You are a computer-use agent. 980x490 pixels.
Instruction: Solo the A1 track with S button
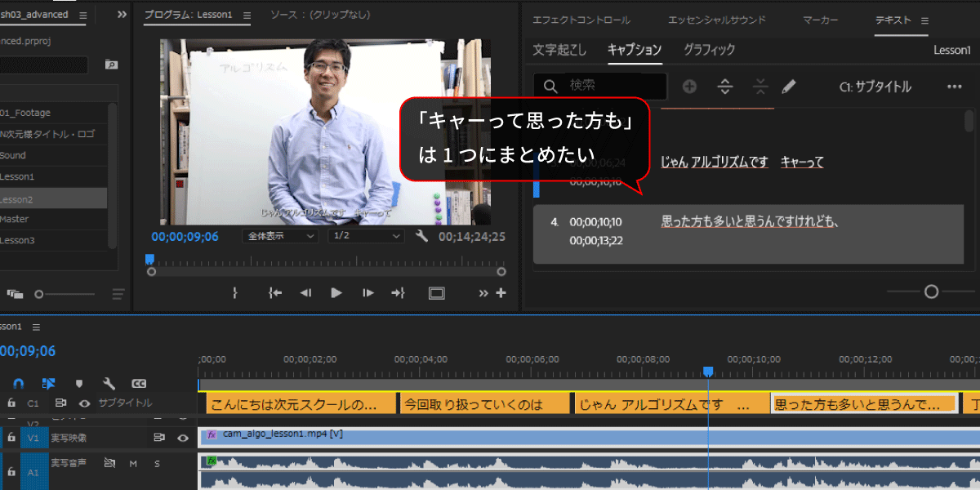coord(157,463)
